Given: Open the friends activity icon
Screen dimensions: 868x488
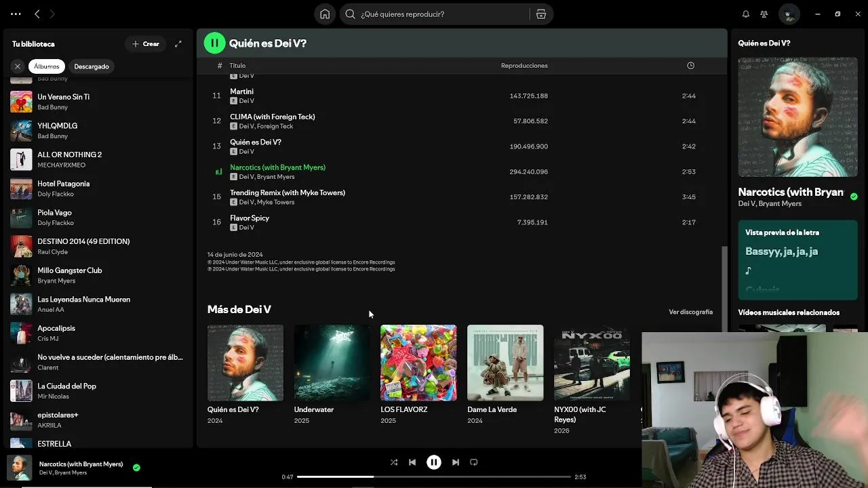Looking at the screenshot, I should [764, 14].
